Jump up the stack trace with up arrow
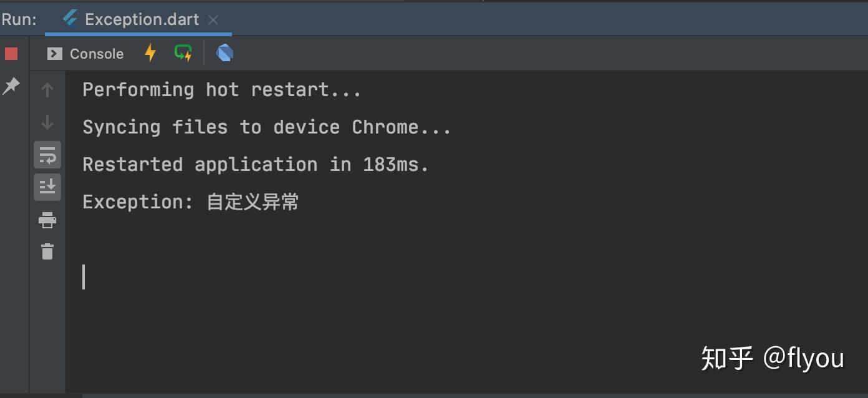Image resolution: width=868 pixels, height=398 pixels. click(47, 90)
